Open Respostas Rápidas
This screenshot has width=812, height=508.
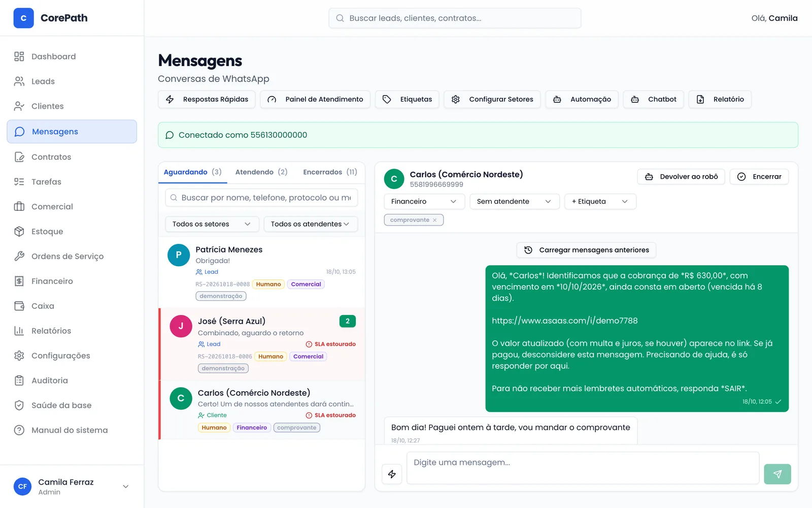point(207,100)
